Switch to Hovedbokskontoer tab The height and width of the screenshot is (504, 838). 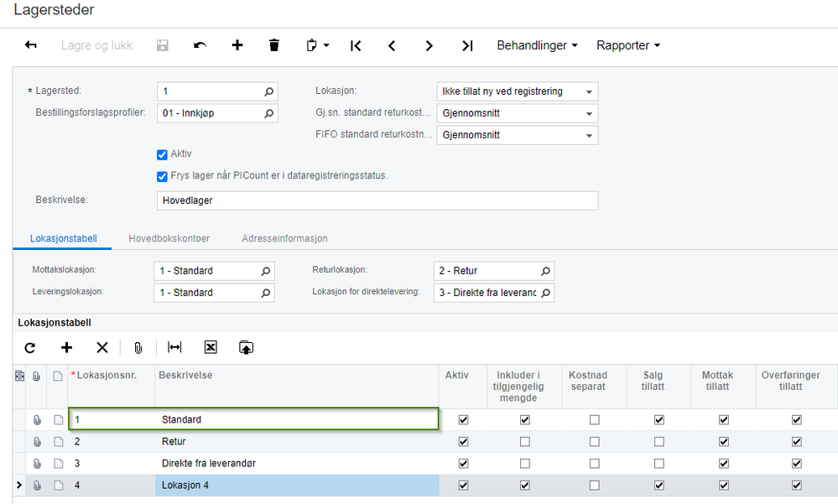click(169, 238)
